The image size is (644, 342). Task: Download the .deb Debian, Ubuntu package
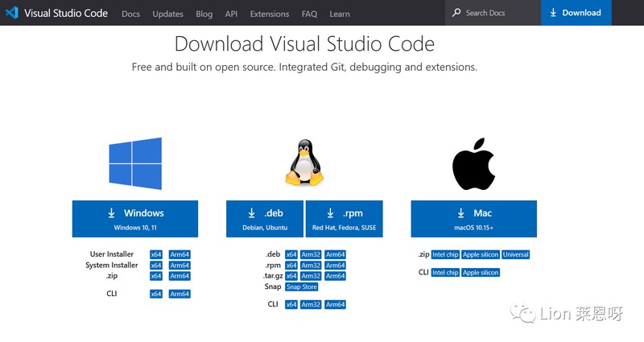point(265,219)
